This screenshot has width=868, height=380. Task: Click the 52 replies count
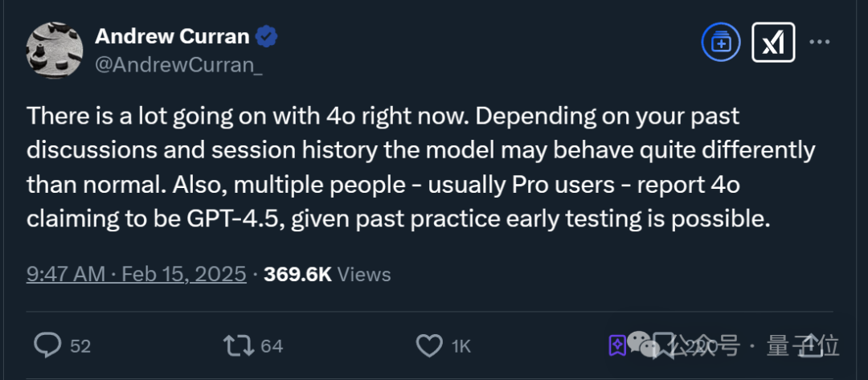pyautogui.click(x=80, y=346)
